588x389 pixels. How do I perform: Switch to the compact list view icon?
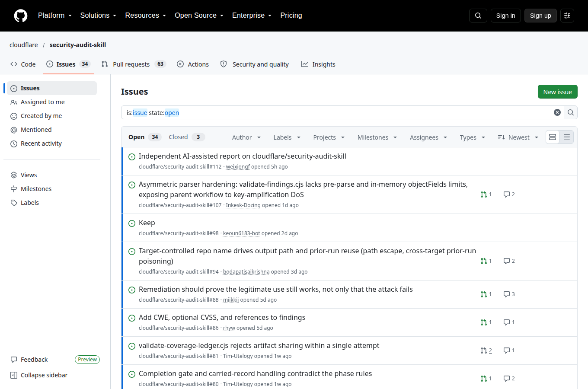567,137
